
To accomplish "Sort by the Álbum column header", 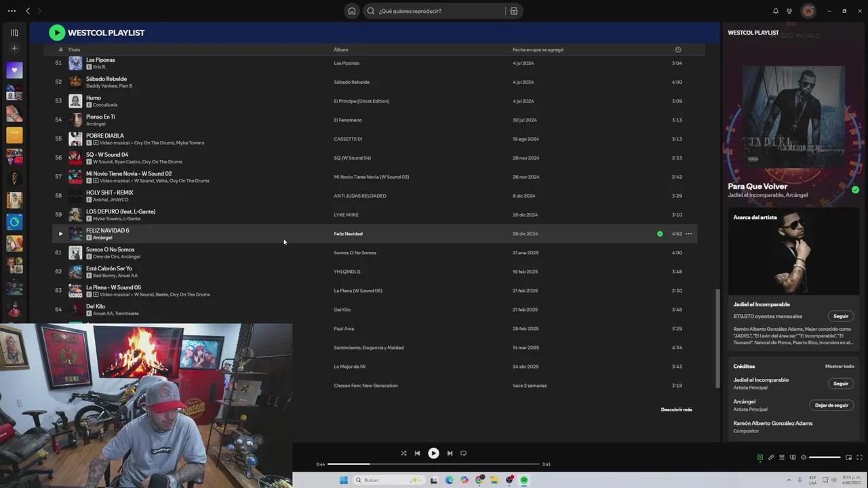I will pyautogui.click(x=340, y=49).
